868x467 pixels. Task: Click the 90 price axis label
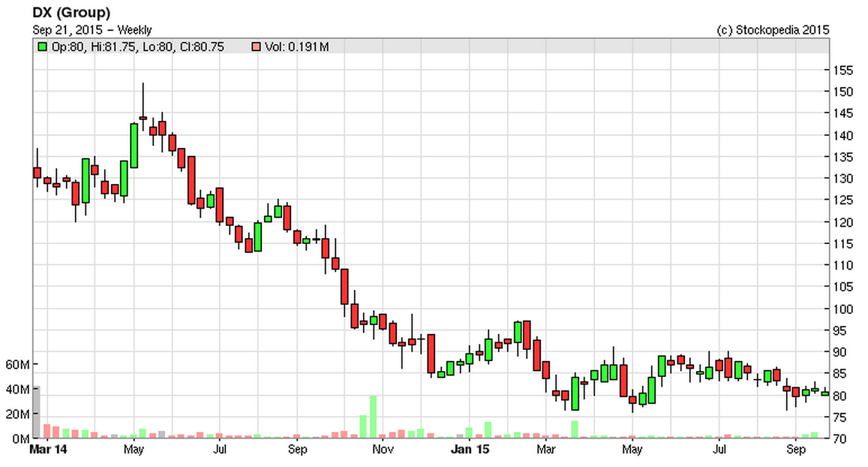tap(839, 352)
